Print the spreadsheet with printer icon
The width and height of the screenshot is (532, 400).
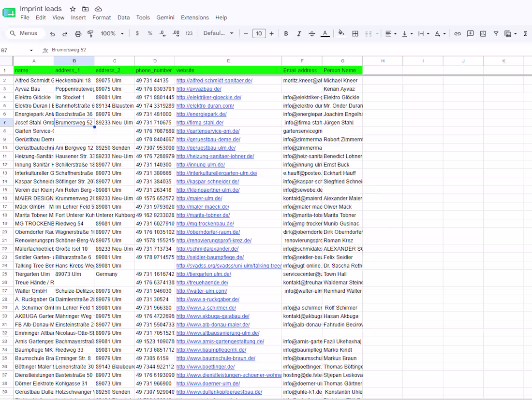coord(78,33)
